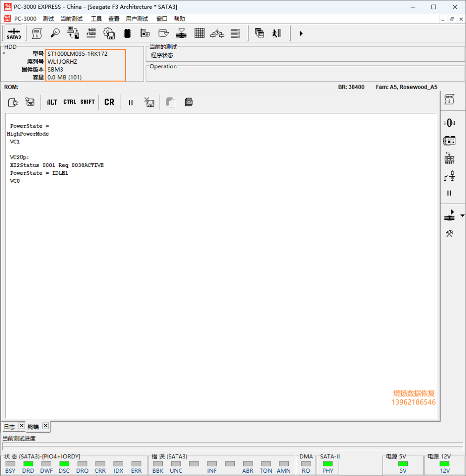Select firmware version SBM3
466x476 pixels.
pos(55,70)
